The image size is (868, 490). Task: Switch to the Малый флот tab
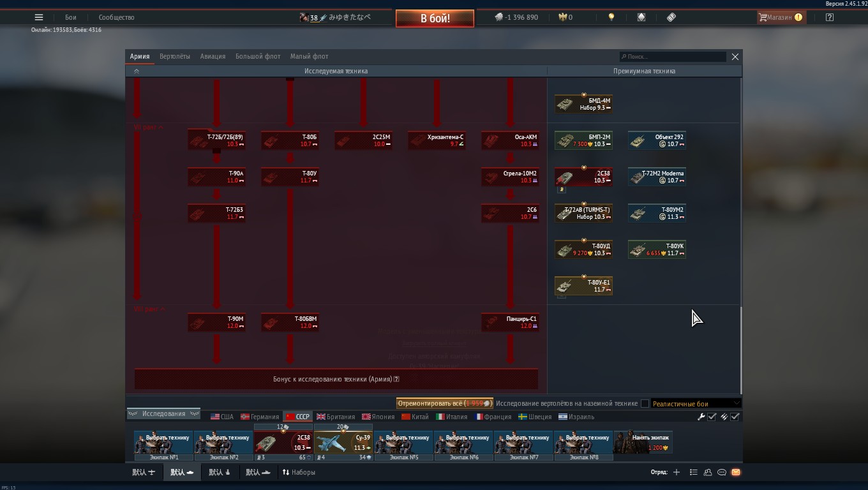point(309,56)
